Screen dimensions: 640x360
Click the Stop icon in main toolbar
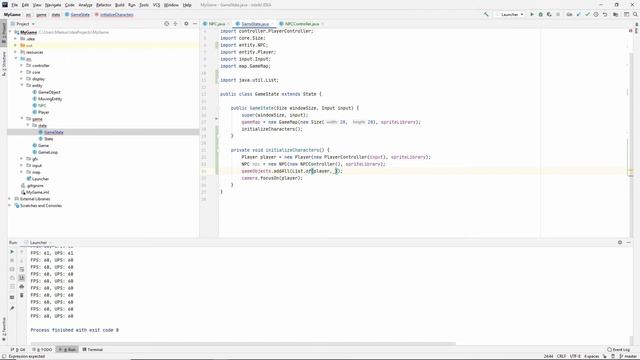point(558,14)
